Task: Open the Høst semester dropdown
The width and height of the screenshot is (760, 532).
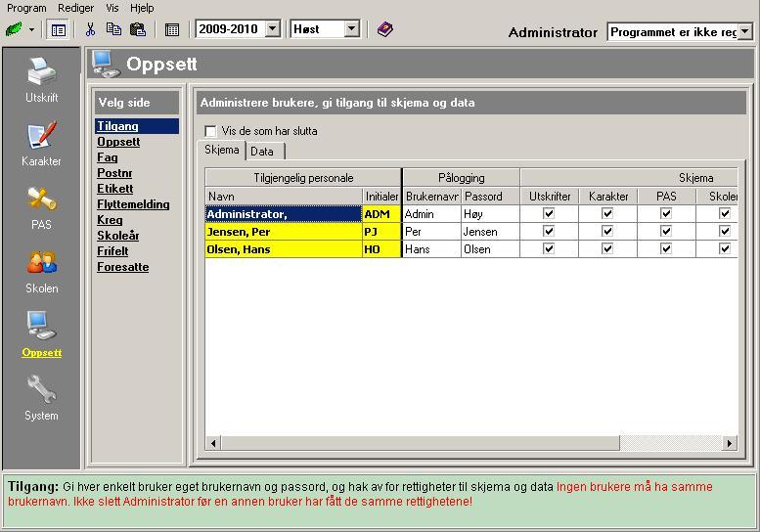Action: coord(352,29)
